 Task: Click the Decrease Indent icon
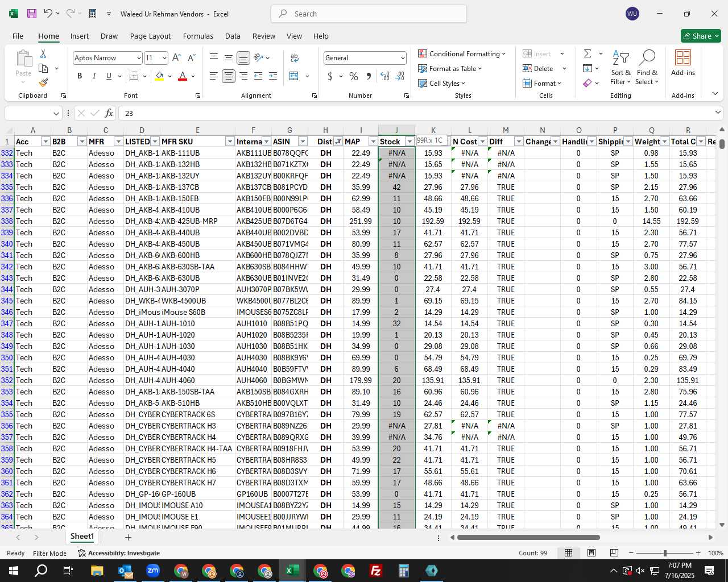click(258, 76)
